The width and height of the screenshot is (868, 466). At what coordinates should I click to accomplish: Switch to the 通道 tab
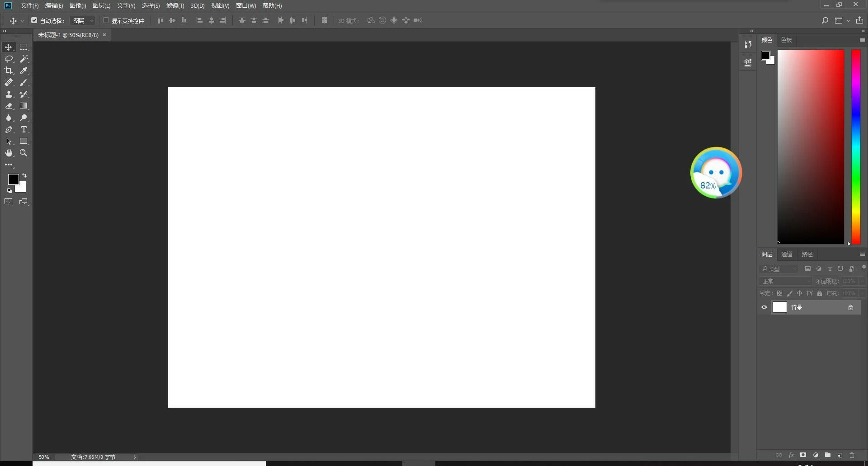tap(787, 254)
